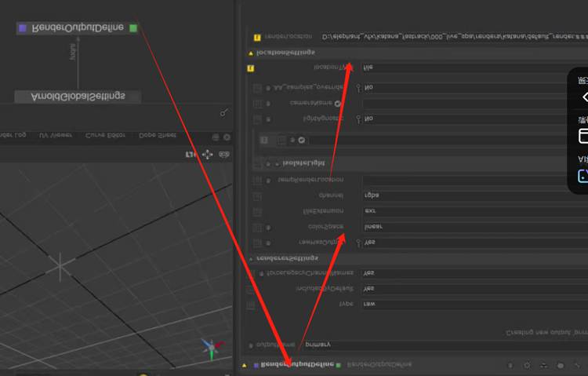
Task: Click the green view flag in parameters header
Action: pos(338,364)
